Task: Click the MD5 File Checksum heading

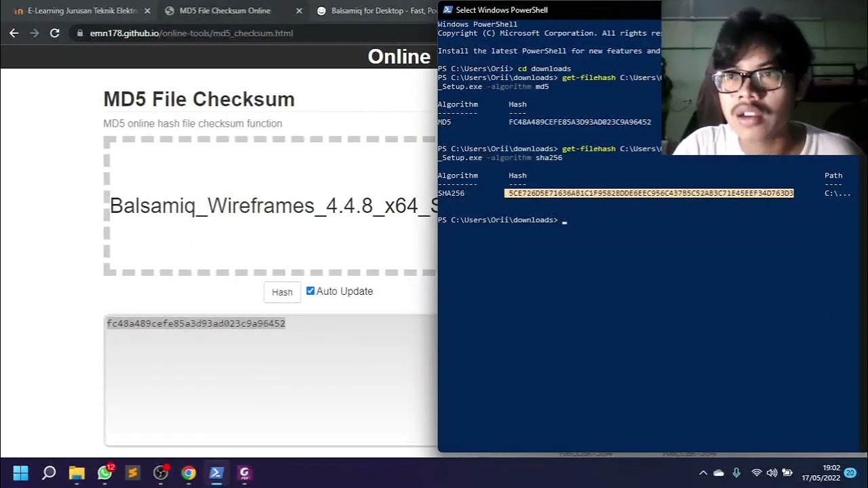Action: 199,99
